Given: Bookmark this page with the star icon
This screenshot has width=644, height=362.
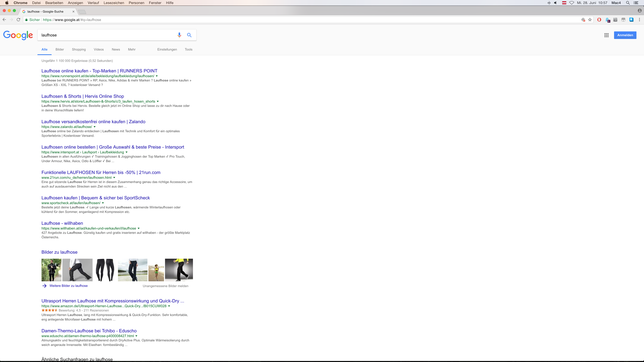Looking at the screenshot, I should (590, 20).
